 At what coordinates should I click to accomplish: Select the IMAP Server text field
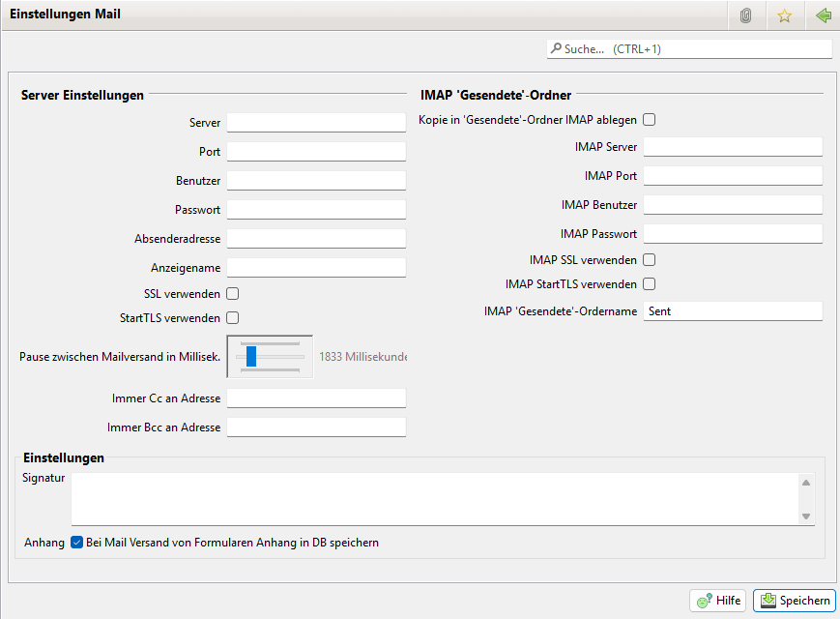point(732,147)
